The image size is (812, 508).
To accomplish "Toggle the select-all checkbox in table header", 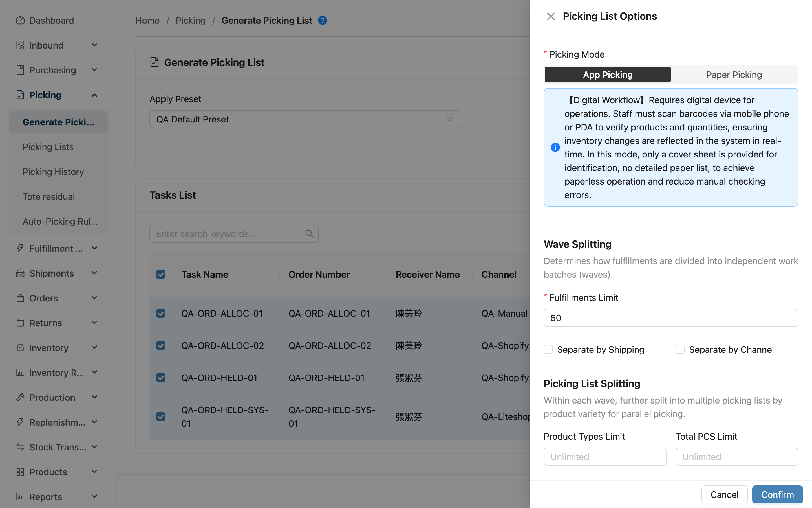I will [x=161, y=275].
